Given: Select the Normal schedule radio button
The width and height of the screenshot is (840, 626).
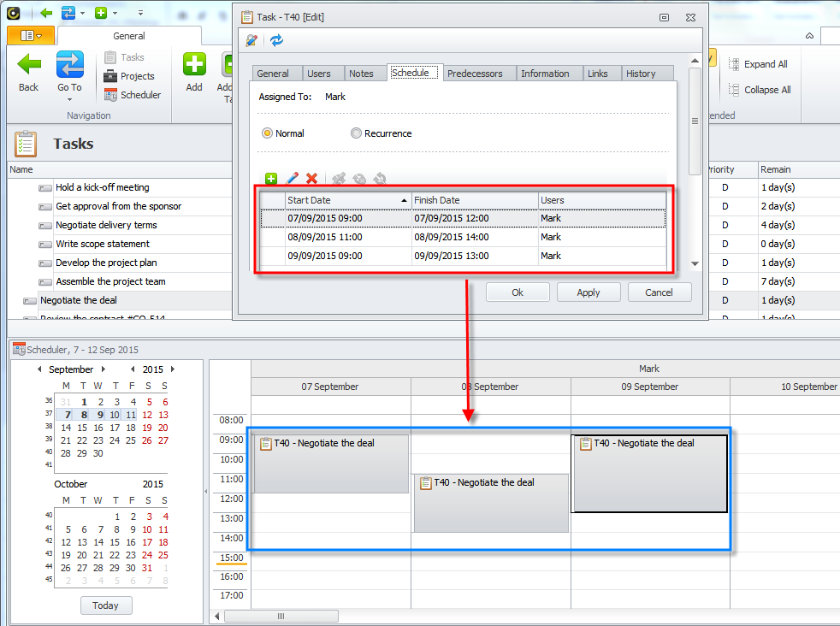Looking at the screenshot, I should [268, 133].
